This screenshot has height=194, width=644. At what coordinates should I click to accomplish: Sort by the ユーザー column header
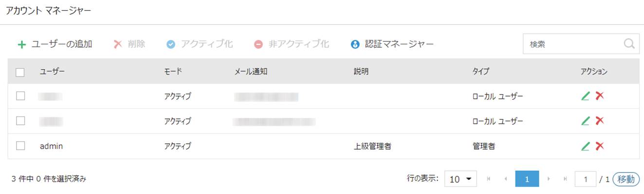[x=52, y=72]
